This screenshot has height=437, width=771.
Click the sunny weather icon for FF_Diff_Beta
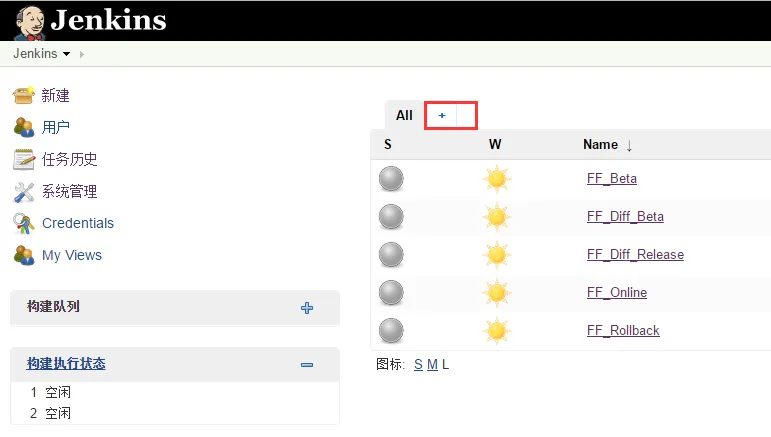[497, 217]
